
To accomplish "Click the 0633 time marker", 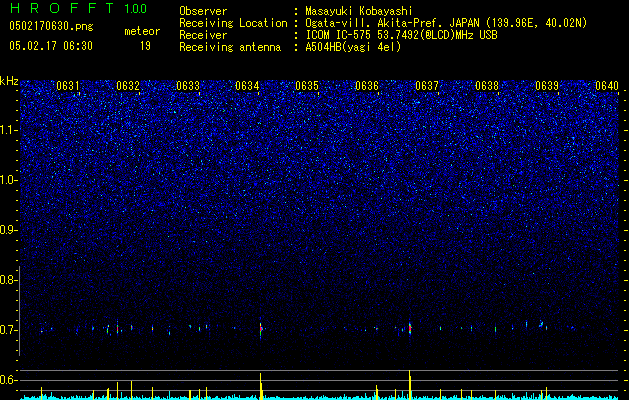I will pyautogui.click(x=188, y=86).
